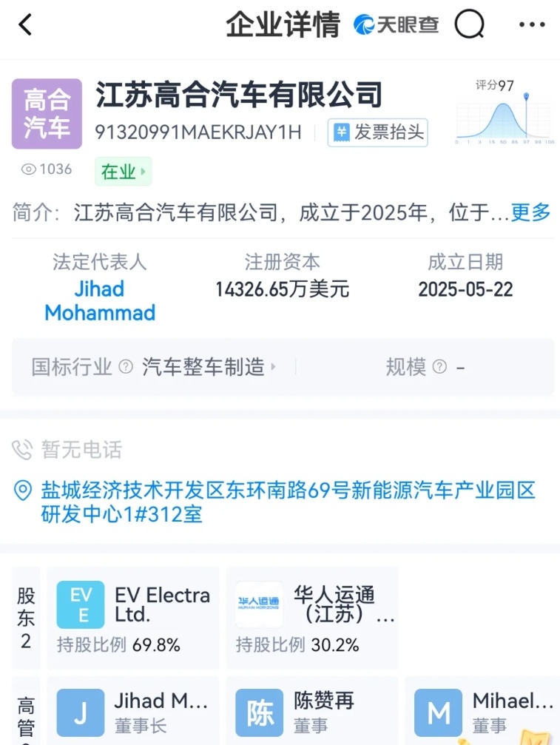Open shareholder 华人运通(江苏) card

coord(312,618)
